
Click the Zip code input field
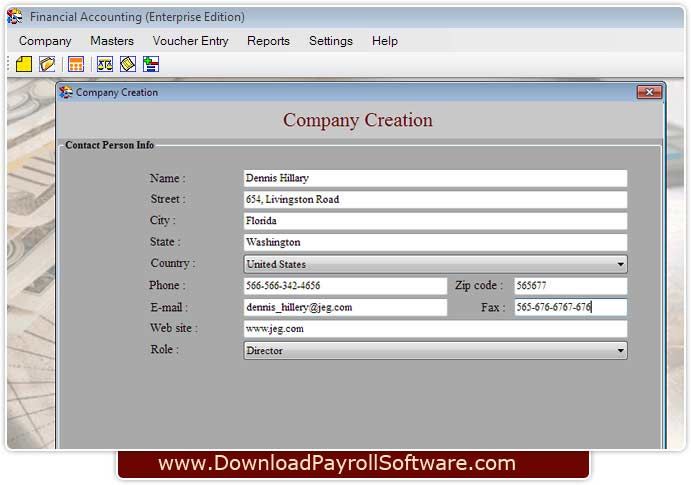click(571, 285)
